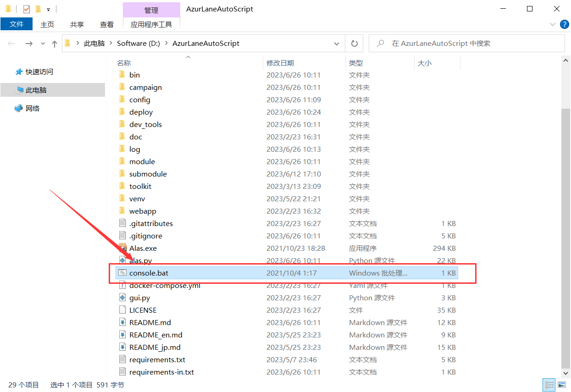Click the Alas.exe application icon
The width and height of the screenshot is (571, 392).
[122, 248]
